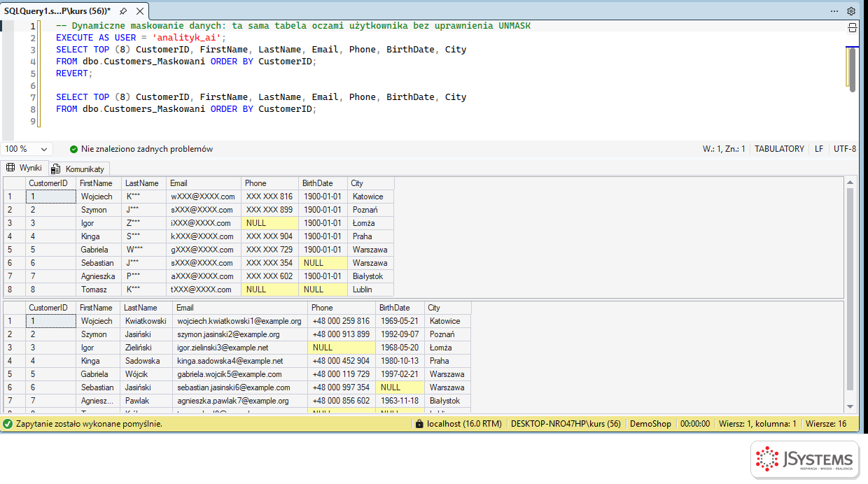Viewport: 868px width, 484px height.
Task: Select the email cell gabriela.wojcik5@example.com
Action: point(240,374)
